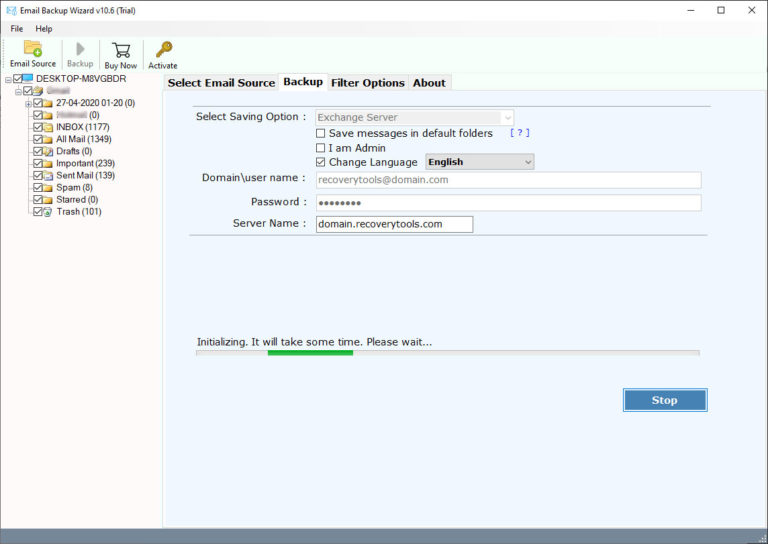Uncheck the Important (239) checkbox

[x=38, y=163]
